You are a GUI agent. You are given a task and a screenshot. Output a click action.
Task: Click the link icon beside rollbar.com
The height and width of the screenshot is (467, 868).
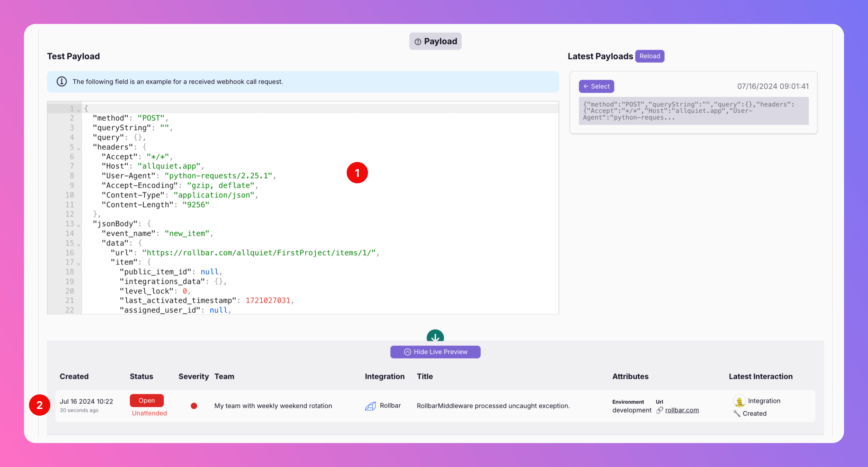point(659,410)
